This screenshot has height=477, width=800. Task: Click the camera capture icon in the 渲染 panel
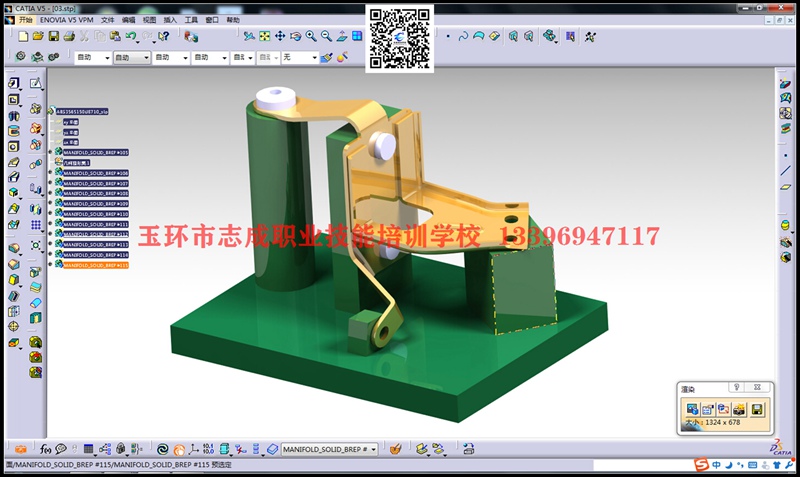[x=739, y=409]
